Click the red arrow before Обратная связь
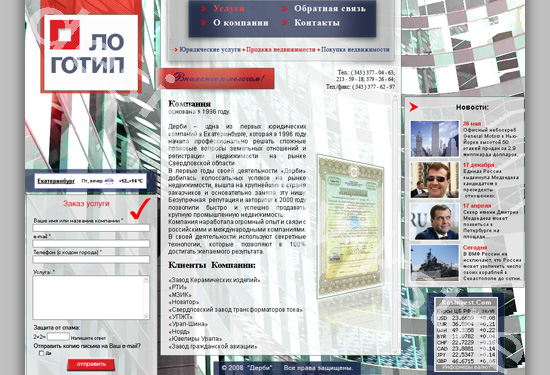 284,9
